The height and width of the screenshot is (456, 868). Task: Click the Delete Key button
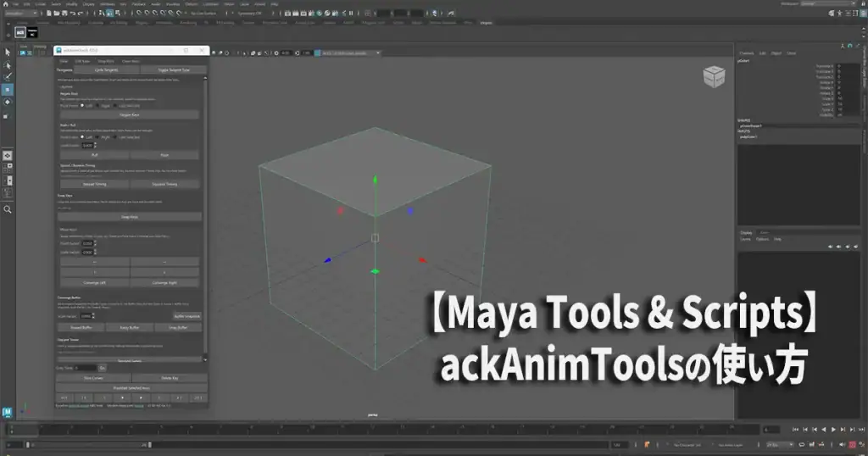click(x=170, y=378)
